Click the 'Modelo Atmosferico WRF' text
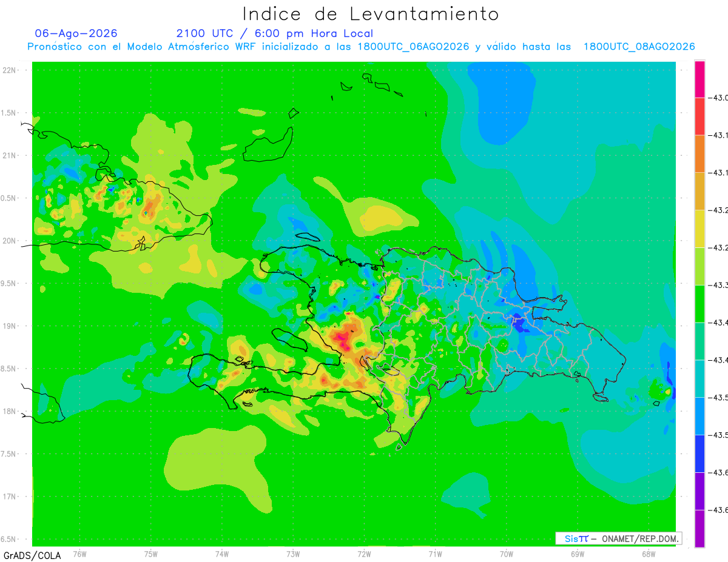Viewport: 728px width, 562px height. [x=183, y=47]
